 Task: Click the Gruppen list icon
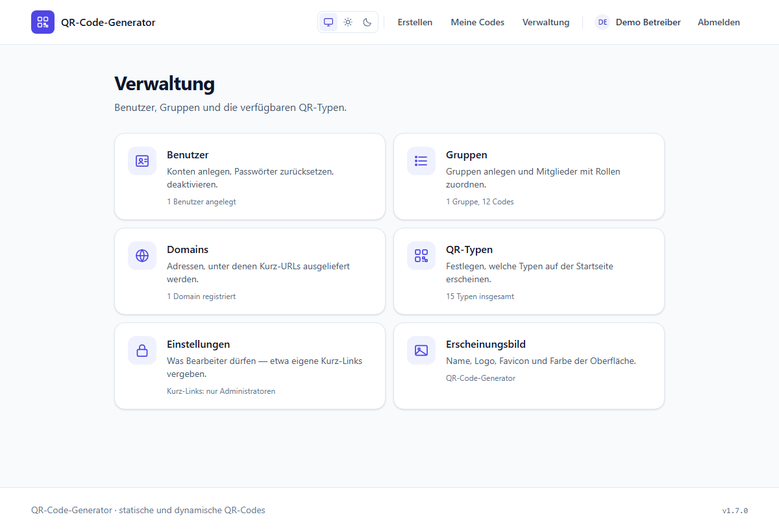(421, 161)
